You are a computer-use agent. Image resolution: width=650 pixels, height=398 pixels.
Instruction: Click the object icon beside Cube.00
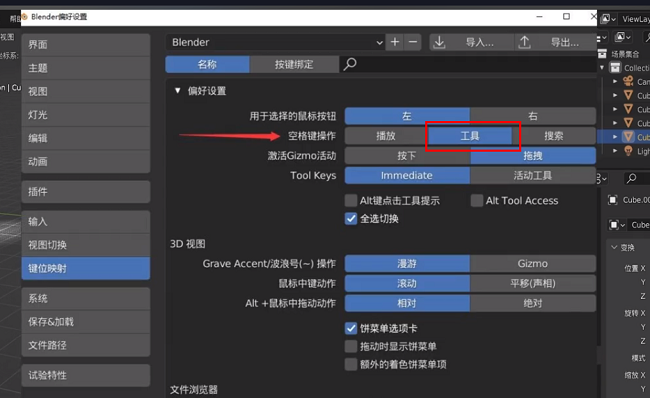(x=613, y=200)
